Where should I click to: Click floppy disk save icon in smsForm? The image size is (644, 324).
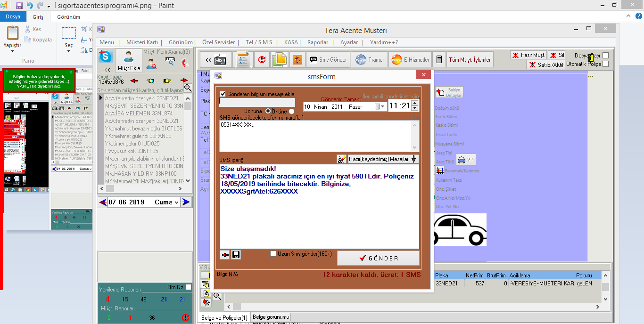point(236,255)
